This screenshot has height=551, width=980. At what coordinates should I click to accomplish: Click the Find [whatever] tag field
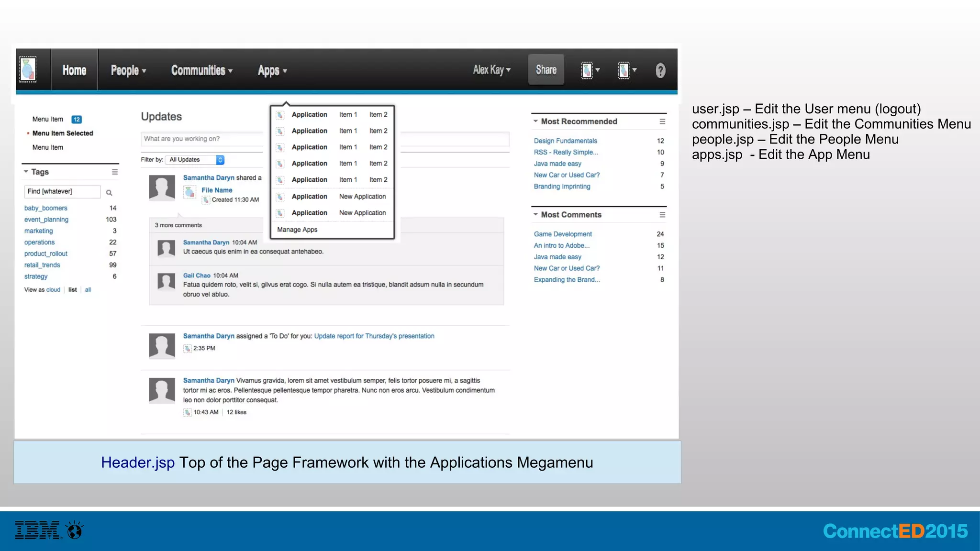pyautogui.click(x=62, y=192)
